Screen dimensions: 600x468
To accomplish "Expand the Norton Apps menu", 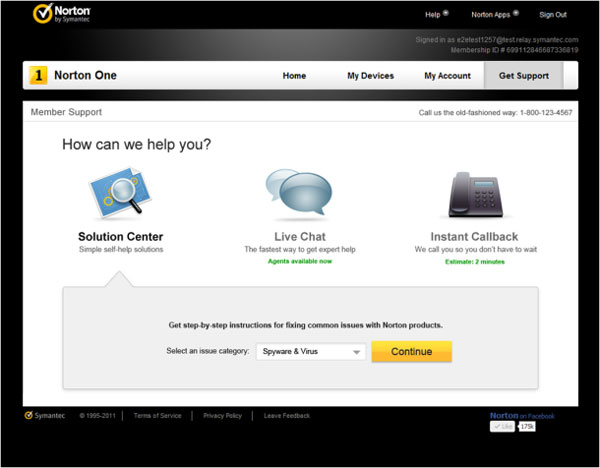I will coord(495,15).
